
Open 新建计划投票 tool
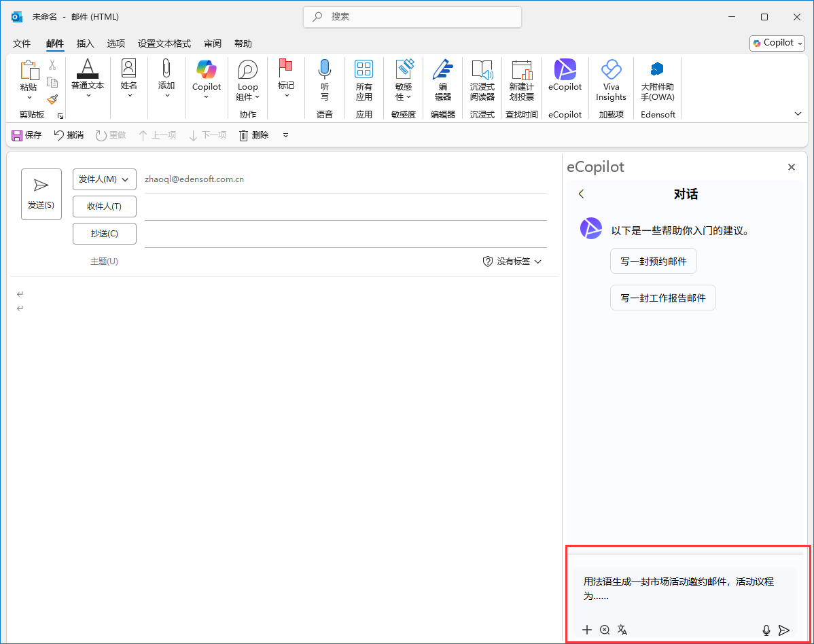click(521, 78)
